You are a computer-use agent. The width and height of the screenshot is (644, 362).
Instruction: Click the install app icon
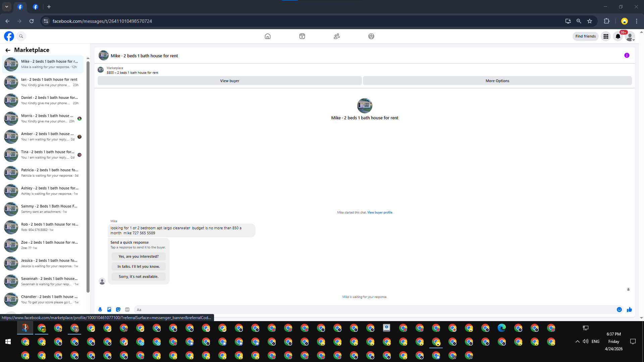[568, 21]
